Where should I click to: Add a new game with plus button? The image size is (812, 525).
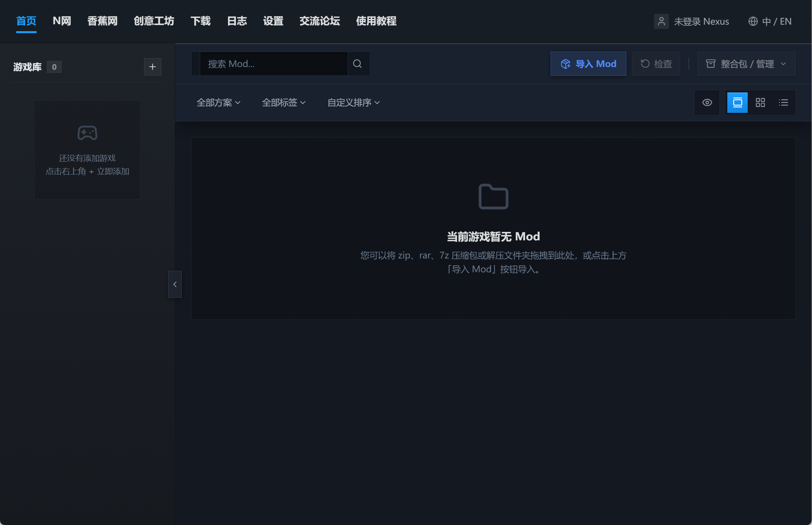(x=152, y=67)
